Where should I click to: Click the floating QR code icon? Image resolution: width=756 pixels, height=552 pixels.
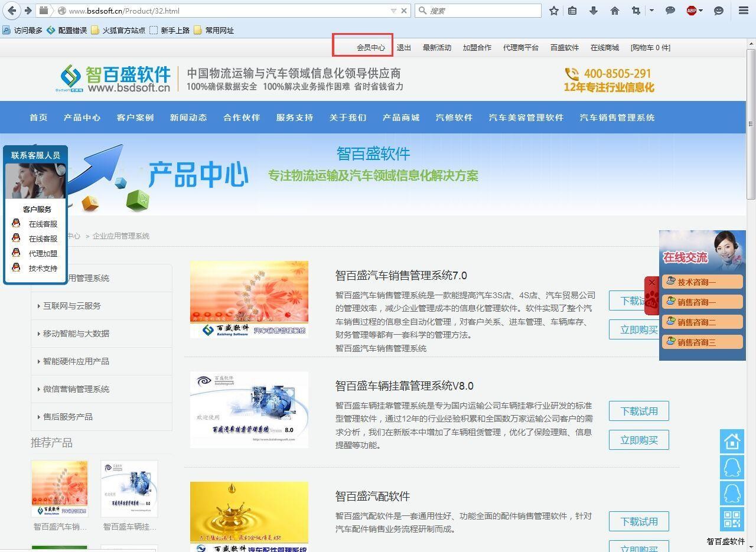point(732,520)
